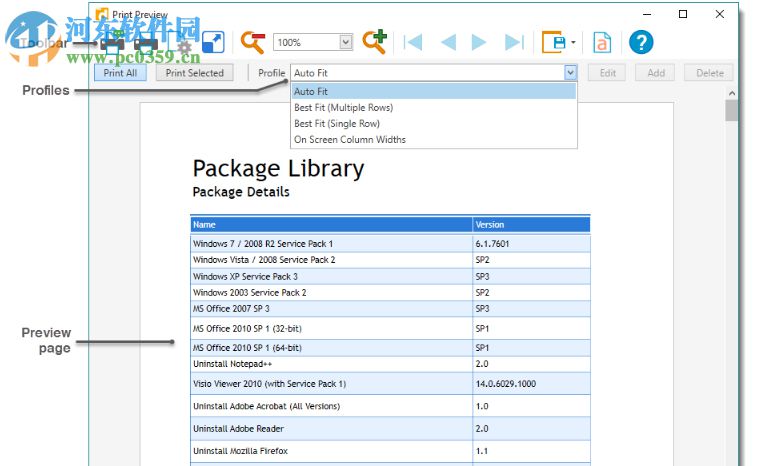The height and width of the screenshot is (466, 771).
Task: Select the Auto Fit profile option
Action: (434, 91)
